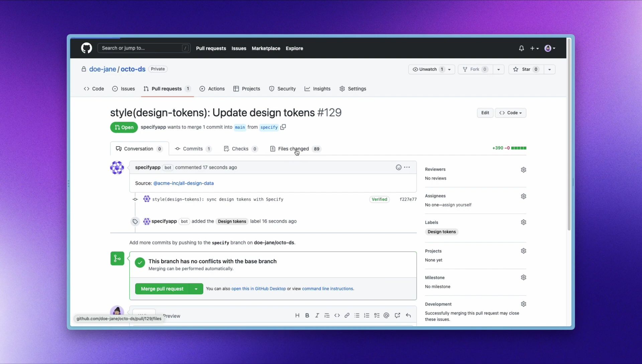Switch to the Checks tab
The image size is (642, 364).
tap(241, 149)
